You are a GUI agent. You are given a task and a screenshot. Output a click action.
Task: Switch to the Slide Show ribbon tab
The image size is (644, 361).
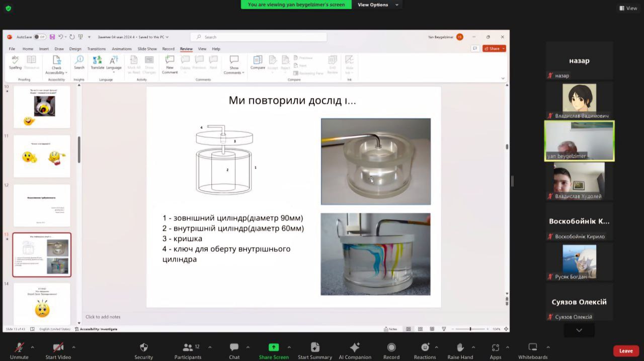tap(147, 49)
